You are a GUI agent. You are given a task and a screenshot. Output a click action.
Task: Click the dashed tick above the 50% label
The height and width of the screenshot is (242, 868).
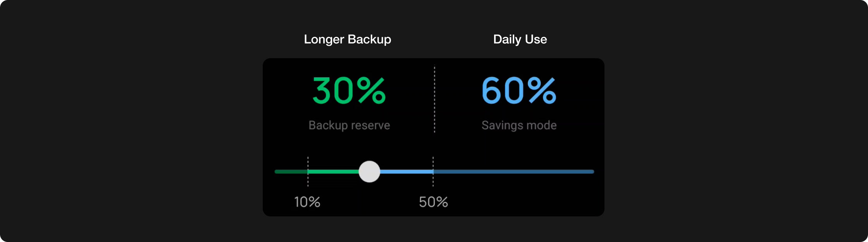(433, 162)
